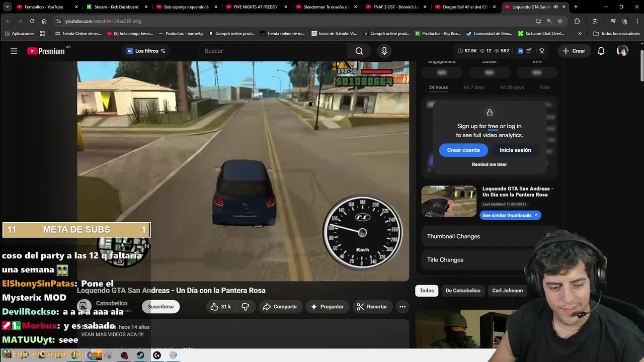Switch to FNAF 3 OST - Bonnie's tab

coord(394,7)
